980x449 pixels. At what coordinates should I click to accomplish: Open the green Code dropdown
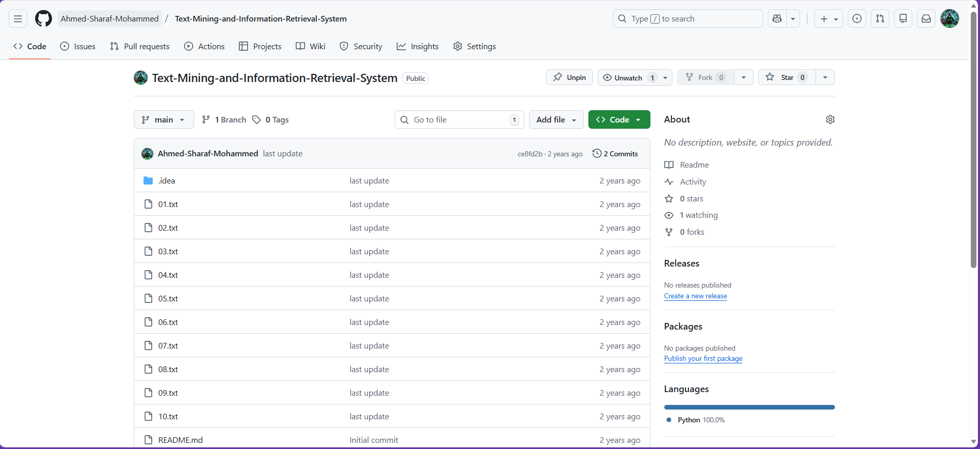pos(619,119)
